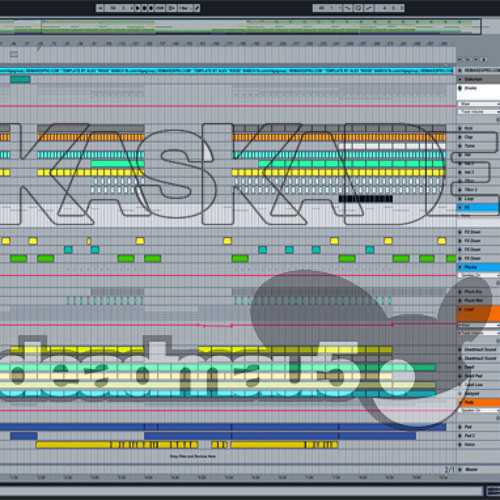Fold the Lead track
500x500 pixels.
tap(460, 309)
